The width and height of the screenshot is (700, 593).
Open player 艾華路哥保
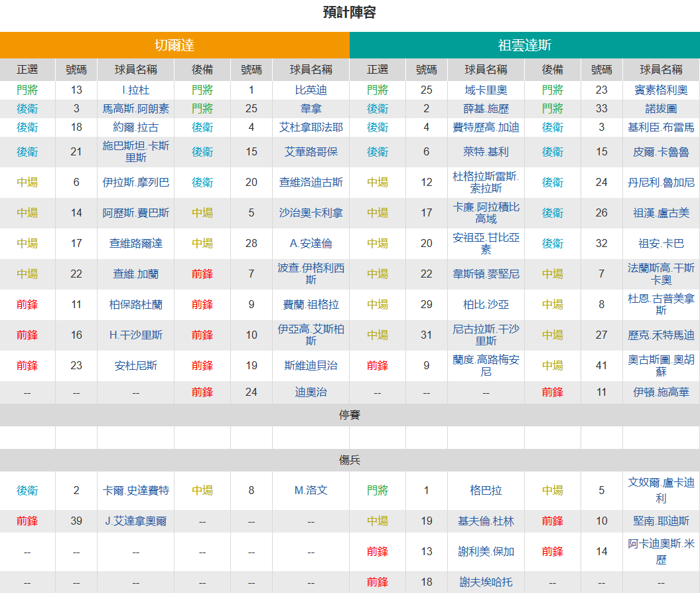pos(311,152)
